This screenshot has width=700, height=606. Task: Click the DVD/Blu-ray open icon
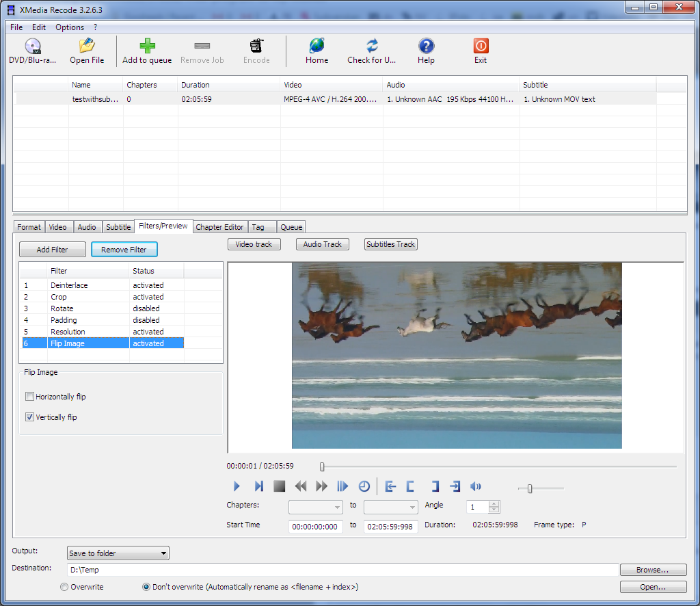click(32, 47)
